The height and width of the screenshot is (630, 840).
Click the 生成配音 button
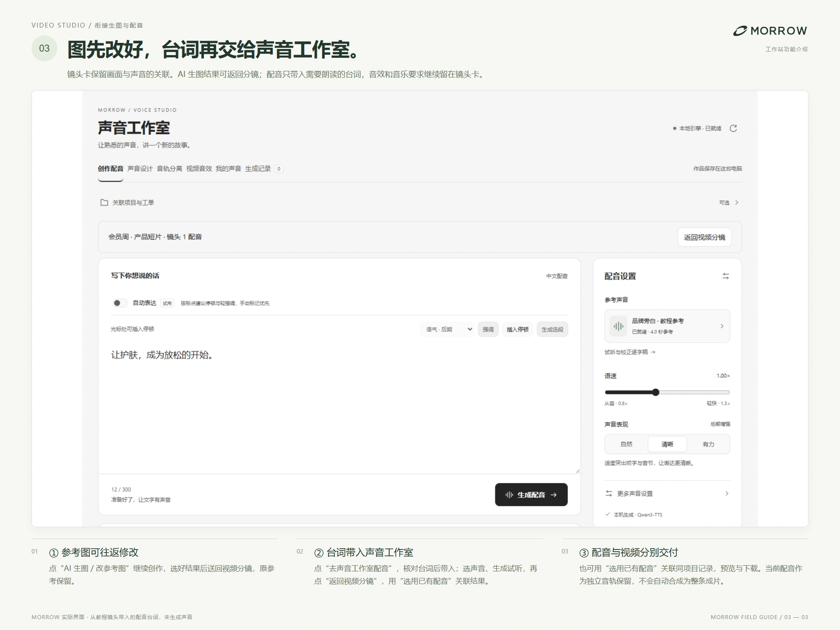pos(531,495)
